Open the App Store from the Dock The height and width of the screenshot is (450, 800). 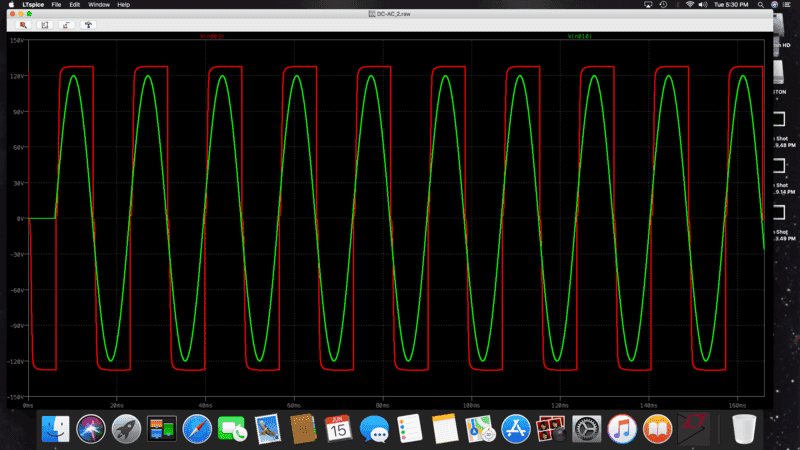pyautogui.click(x=515, y=428)
